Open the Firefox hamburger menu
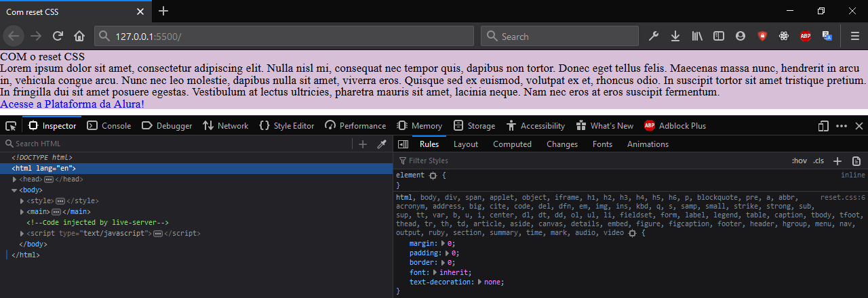 [x=854, y=36]
